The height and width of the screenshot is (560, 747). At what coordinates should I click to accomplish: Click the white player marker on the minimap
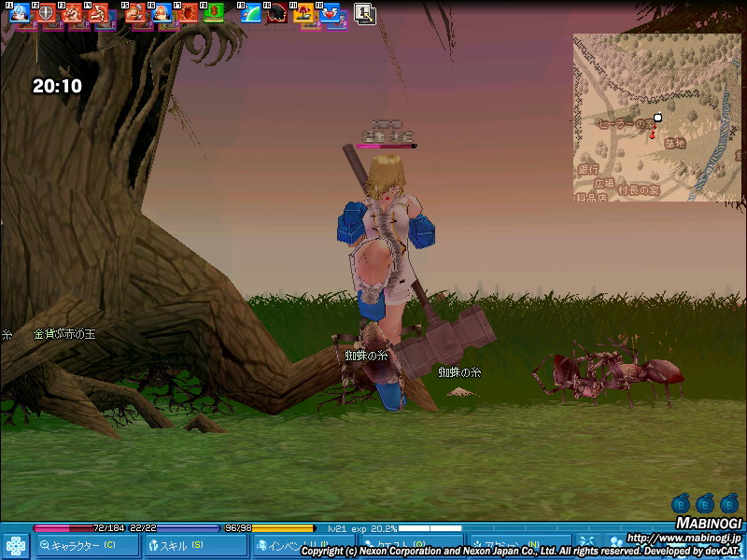(658, 117)
